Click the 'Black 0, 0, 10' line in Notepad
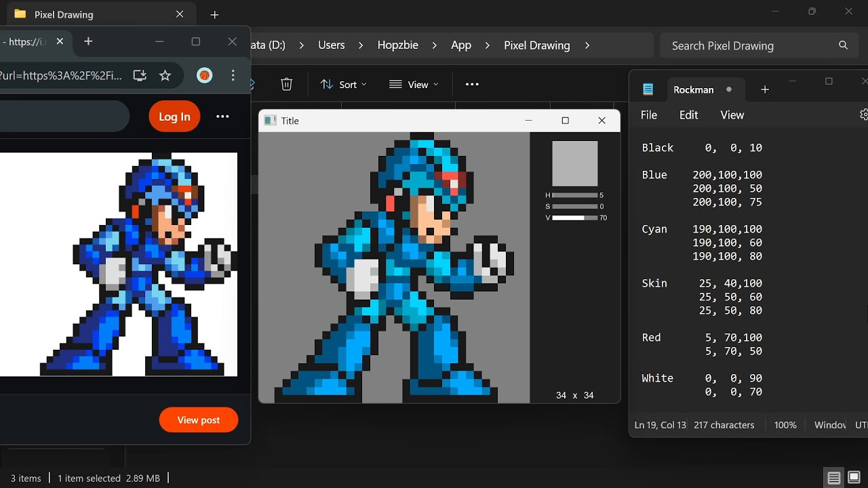The image size is (868, 488). point(702,148)
